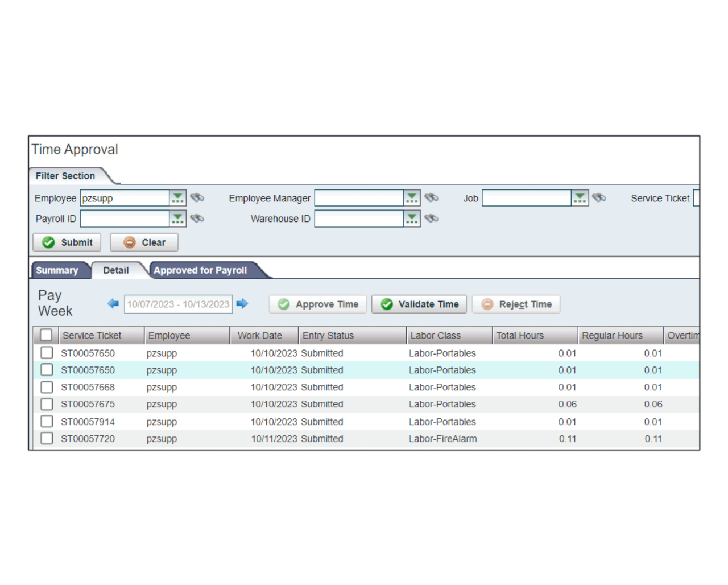Open the Approved for Payroll tab

coord(200,270)
